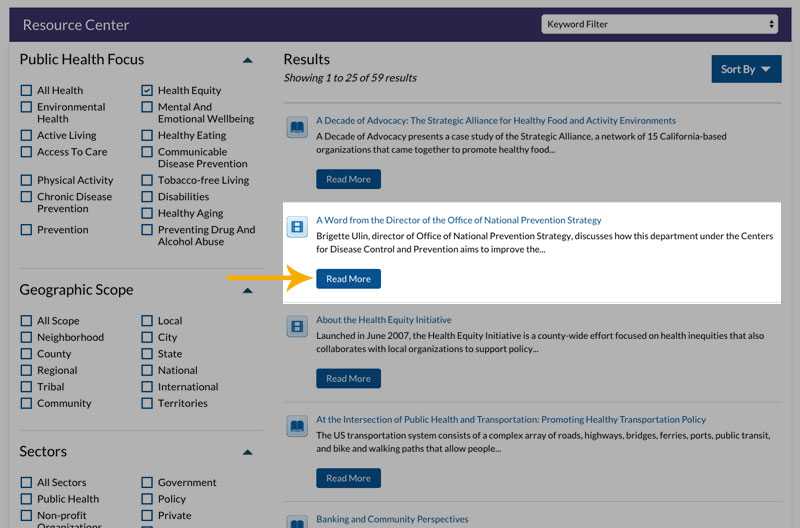Screen dimensions: 800x528
Task: Click Read More under Public Health and Transportation
Action: (348, 478)
